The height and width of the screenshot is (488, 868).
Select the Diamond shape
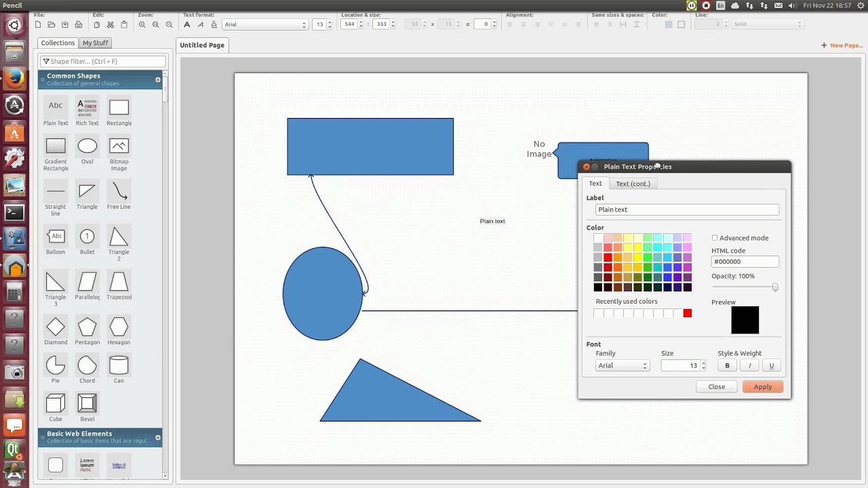pyautogui.click(x=56, y=331)
